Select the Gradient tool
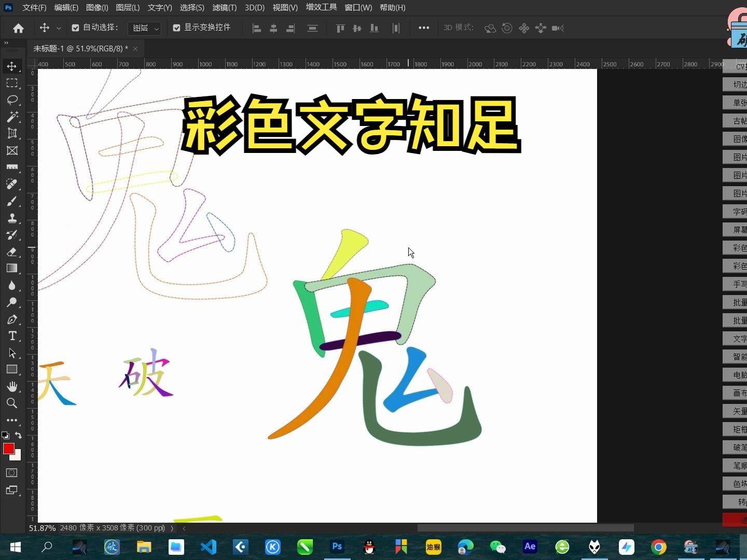 tap(12, 268)
